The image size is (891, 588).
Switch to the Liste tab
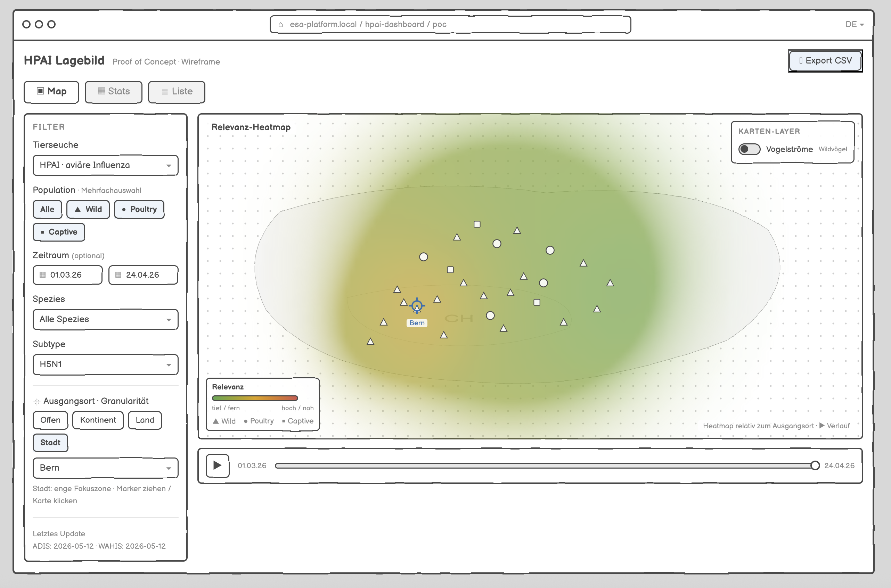pos(177,92)
